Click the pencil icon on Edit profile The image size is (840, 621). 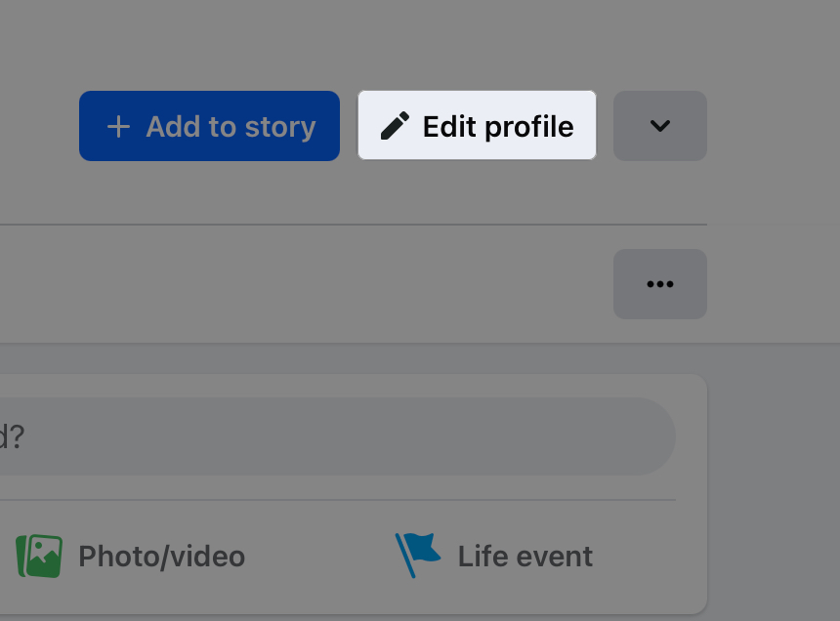click(397, 125)
